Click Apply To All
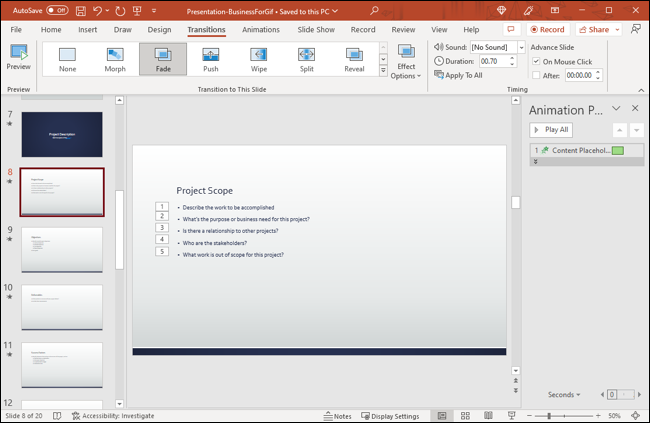Screen dimensions: 650x423 [x=458, y=75]
